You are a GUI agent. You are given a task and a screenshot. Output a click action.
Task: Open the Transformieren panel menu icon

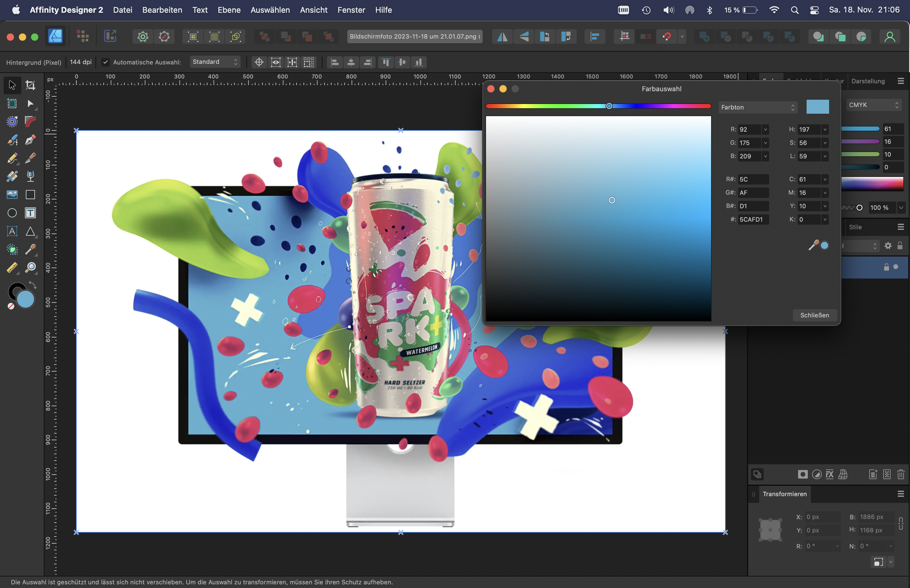pyautogui.click(x=901, y=494)
